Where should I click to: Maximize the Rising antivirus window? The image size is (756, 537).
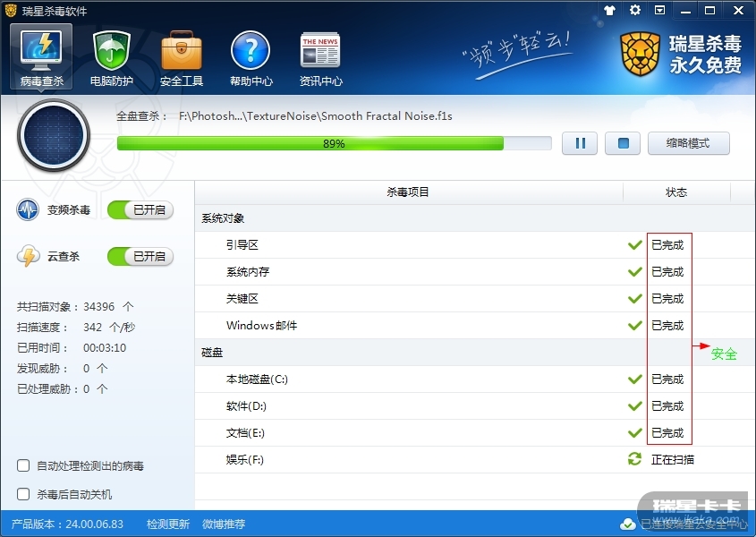click(709, 10)
